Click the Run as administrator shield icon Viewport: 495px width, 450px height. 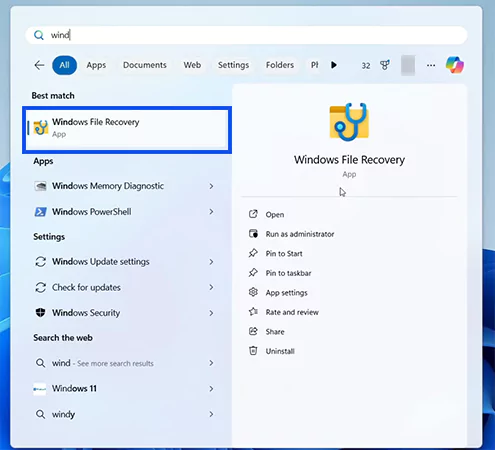pos(253,234)
